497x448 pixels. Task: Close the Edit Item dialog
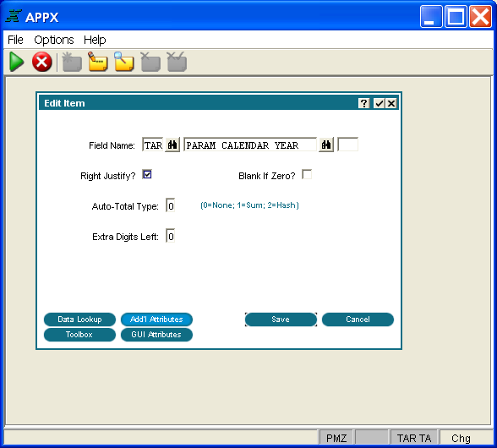[x=391, y=103]
